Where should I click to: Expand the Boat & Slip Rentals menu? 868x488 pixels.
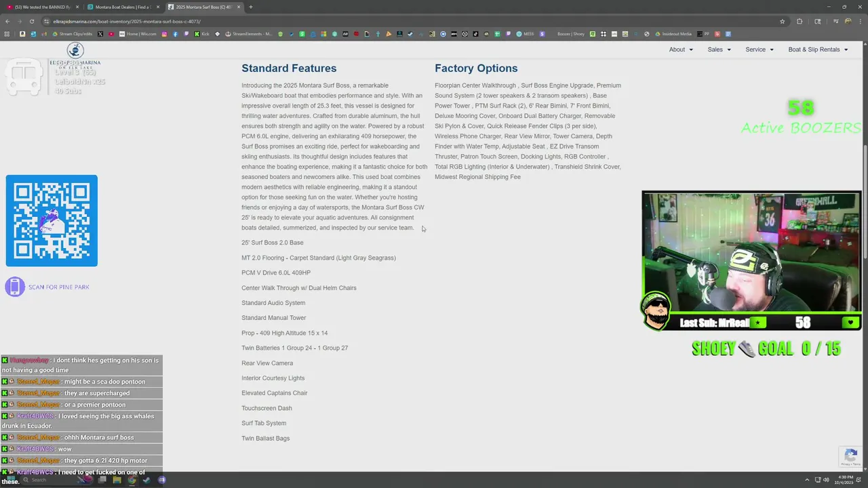point(818,49)
